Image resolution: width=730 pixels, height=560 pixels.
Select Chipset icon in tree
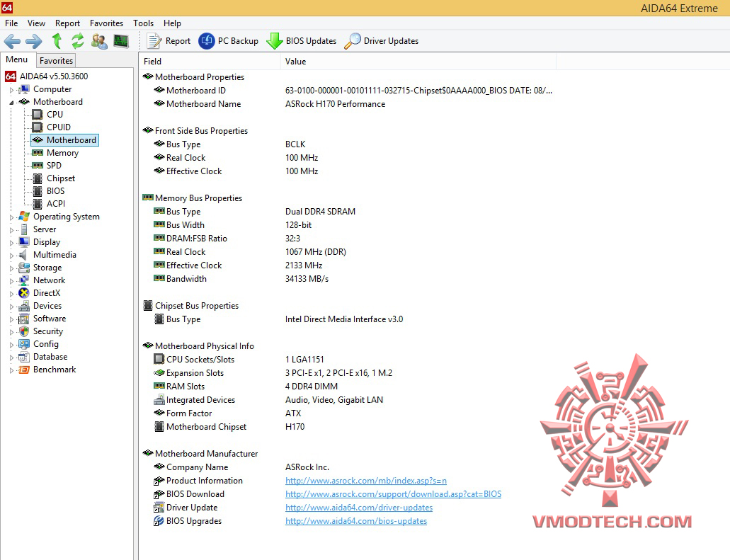click(38, 178)
